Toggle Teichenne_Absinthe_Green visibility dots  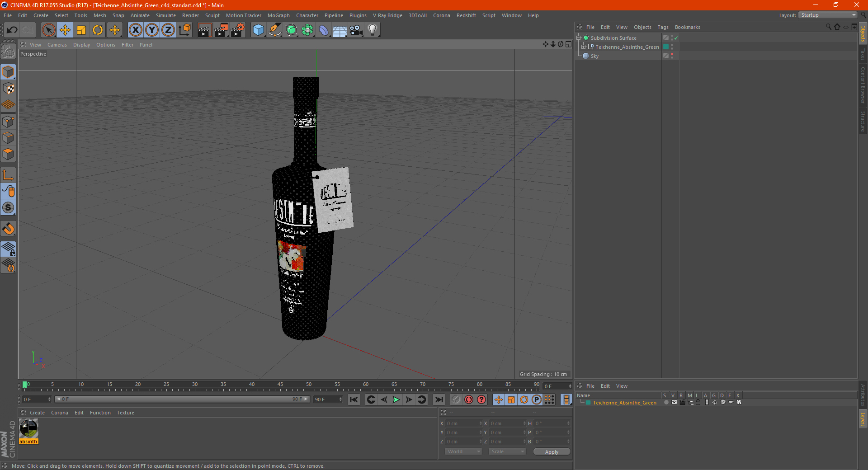pyautogui.click(x=672, y=47)
